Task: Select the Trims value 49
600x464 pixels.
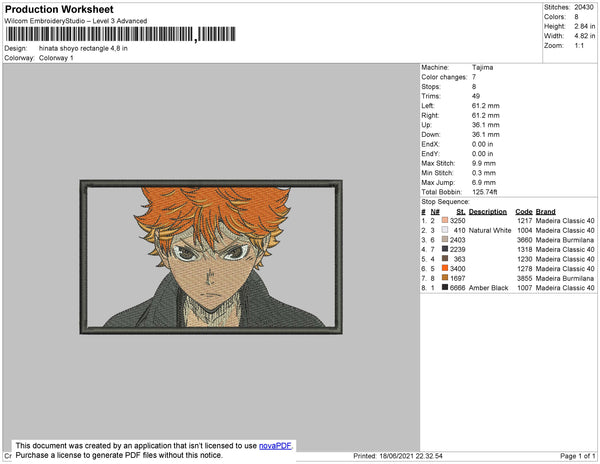Action: (x=476, y=96)
